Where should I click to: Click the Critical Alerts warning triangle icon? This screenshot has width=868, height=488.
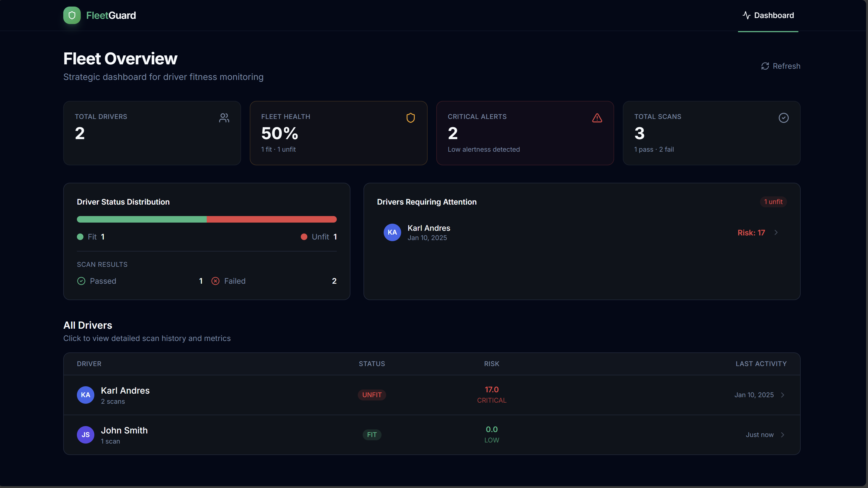(597, 118)
